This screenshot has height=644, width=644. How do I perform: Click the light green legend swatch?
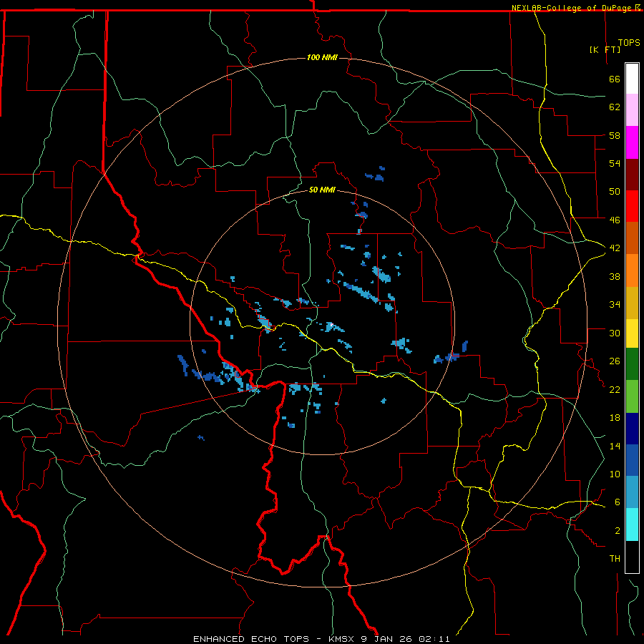pos(632,396)
